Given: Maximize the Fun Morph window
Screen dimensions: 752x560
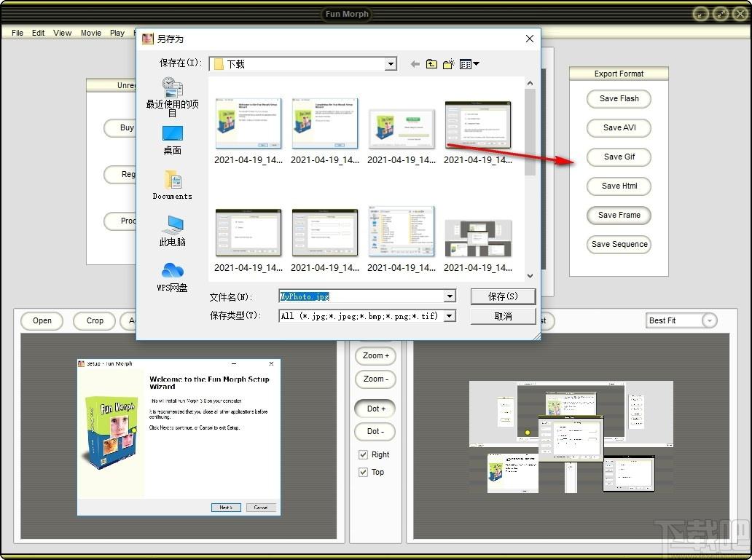Looking at the screenshot, I should 721,14.
